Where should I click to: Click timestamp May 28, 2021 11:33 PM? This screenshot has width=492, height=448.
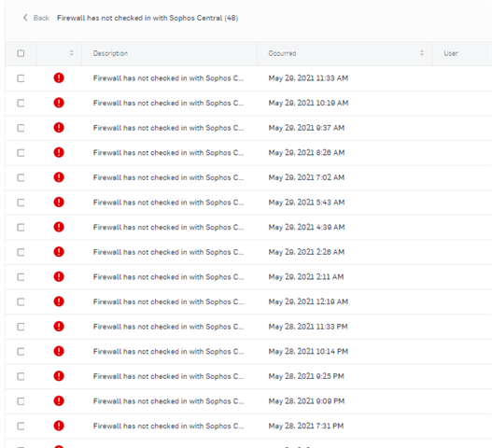pos(308,327)
